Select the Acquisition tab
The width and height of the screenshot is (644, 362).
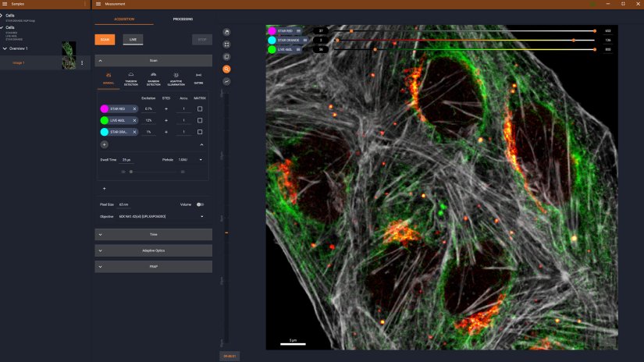tap(124, 19)
